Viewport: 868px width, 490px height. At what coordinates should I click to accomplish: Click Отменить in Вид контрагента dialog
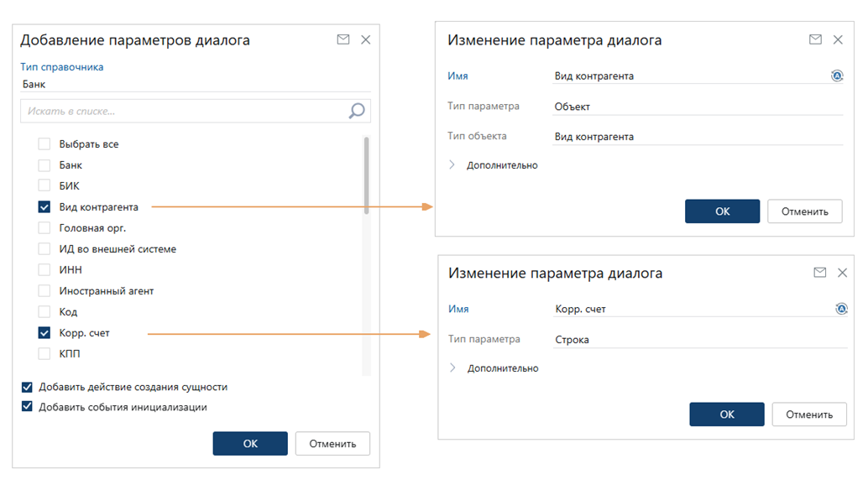pyautogui.click(x=804, y=211)
